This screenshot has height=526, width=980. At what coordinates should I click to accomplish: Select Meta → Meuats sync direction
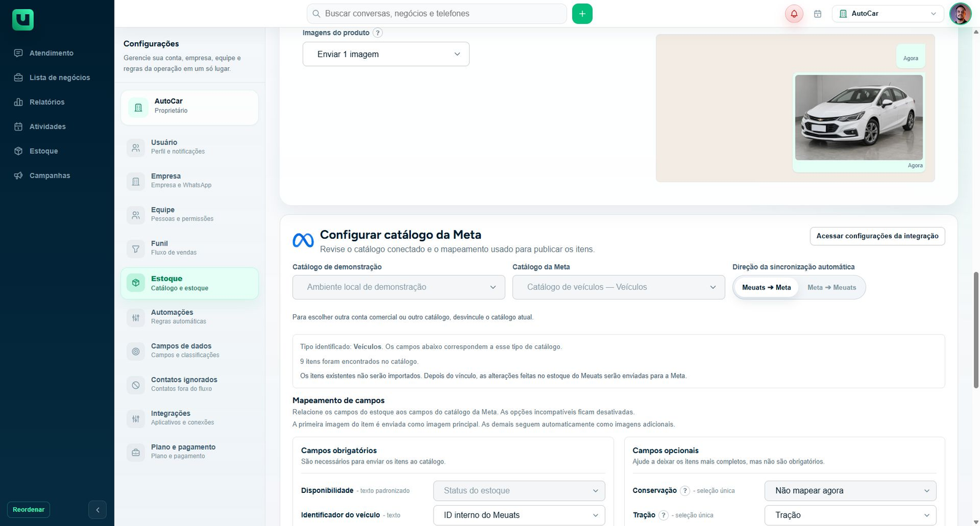(832, 287)
